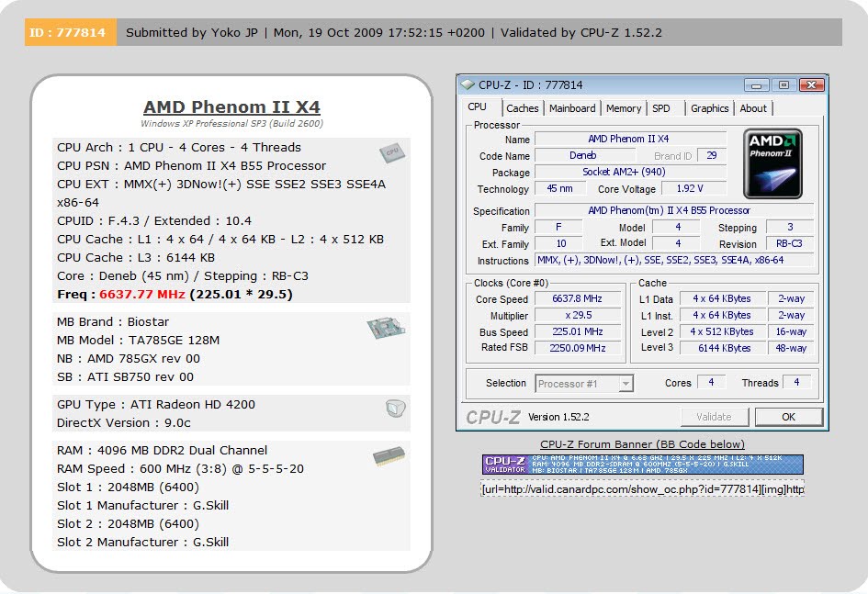868x594 pixels.
Task: Select the SPD tab
Action: (662, 107)
